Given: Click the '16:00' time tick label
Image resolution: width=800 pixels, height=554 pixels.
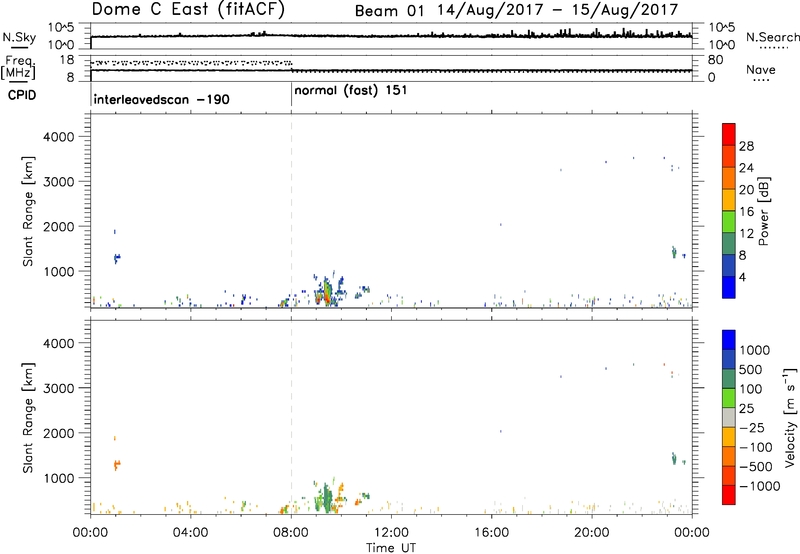Looking at the screenshot, I should (x=491, y=533).
